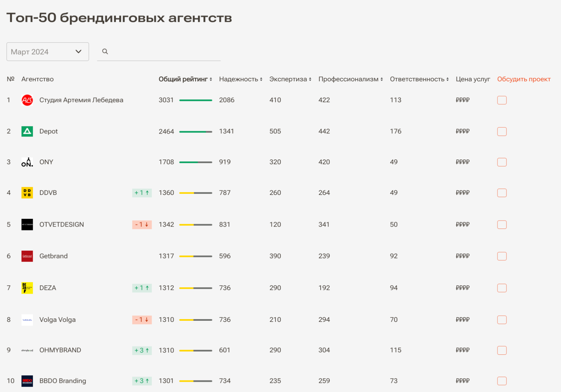Image resolution: width=561 pixels, height=392 pixels.
Task: Click the +1 rank badge for DDVB
Action: point(142,193)
